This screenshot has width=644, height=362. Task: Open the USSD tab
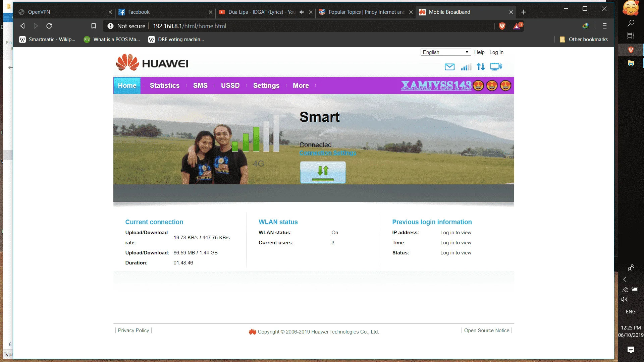[x=230, y=85]
